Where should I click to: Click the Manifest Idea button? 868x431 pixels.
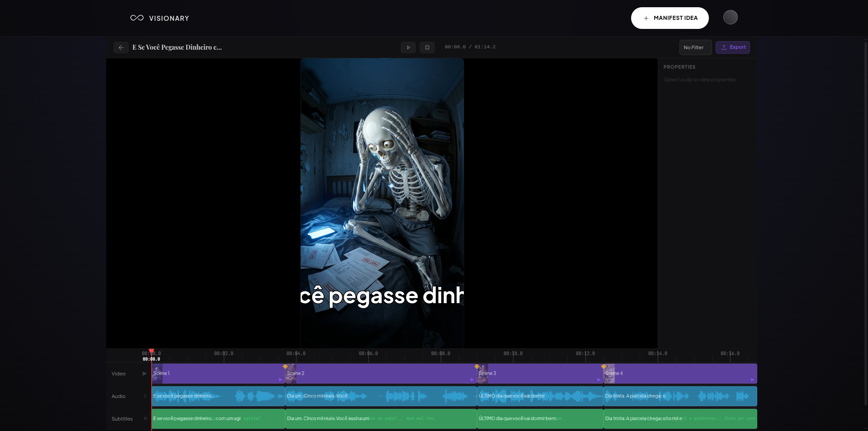[x=670, y=18]
